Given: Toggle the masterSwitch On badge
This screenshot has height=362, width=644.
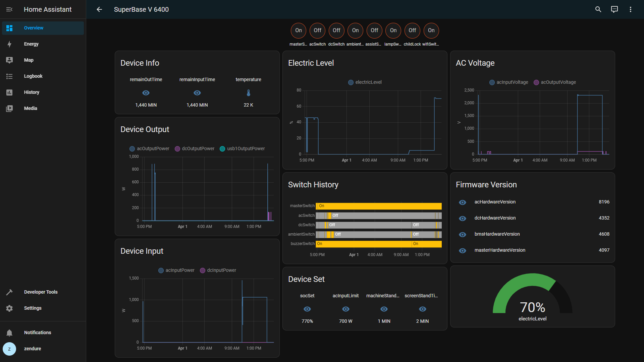Looking at the screenshot, I should tap(298, 31).
